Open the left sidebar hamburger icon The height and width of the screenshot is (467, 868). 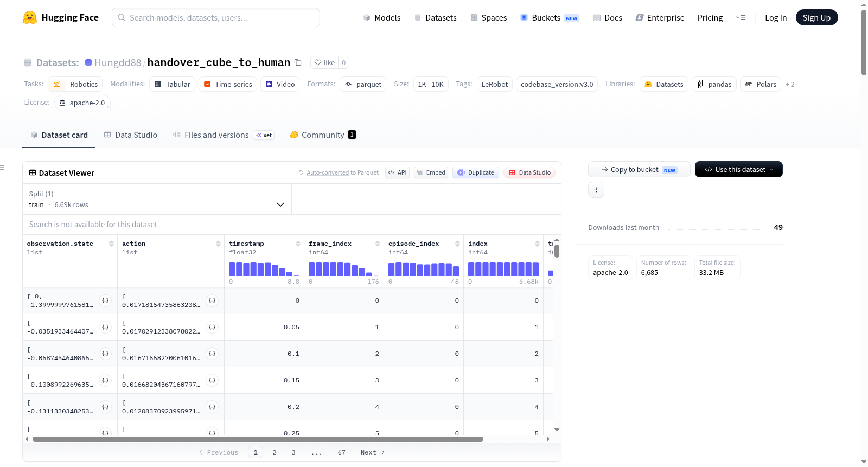[2, 168]
